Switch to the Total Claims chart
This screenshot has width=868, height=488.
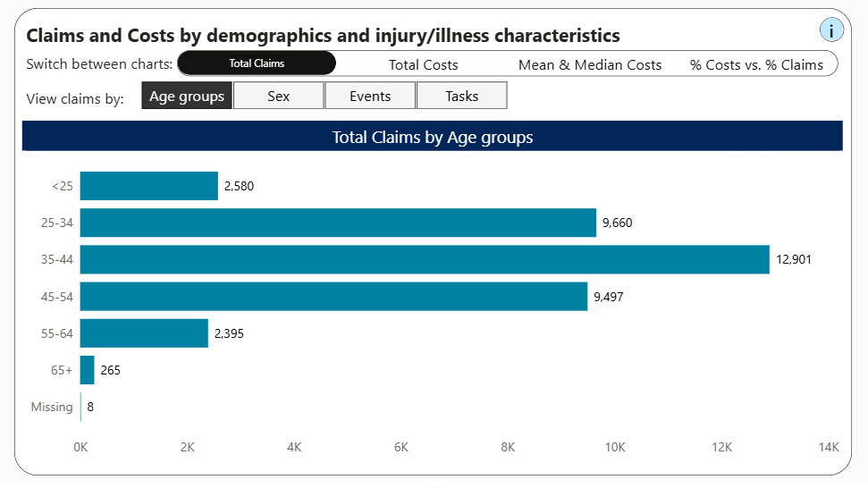(x=257, y=63)
